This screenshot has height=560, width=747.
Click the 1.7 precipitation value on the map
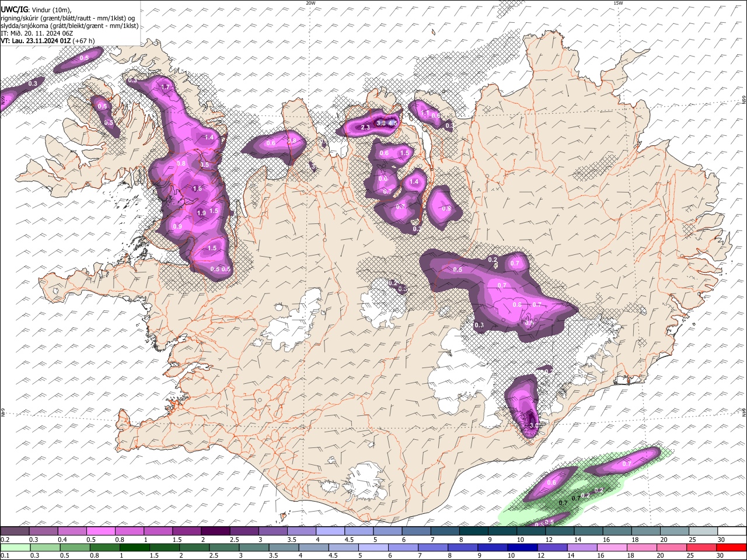click(165, 87)
